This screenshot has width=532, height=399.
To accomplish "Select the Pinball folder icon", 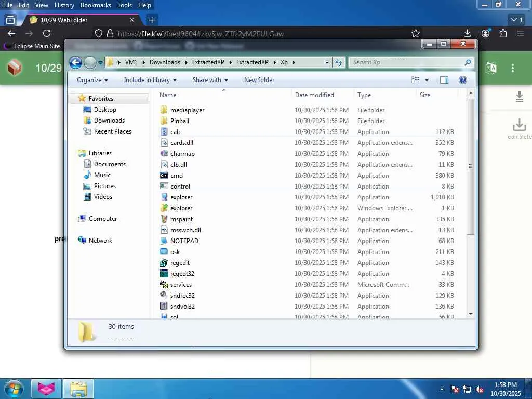I will 164,121.
